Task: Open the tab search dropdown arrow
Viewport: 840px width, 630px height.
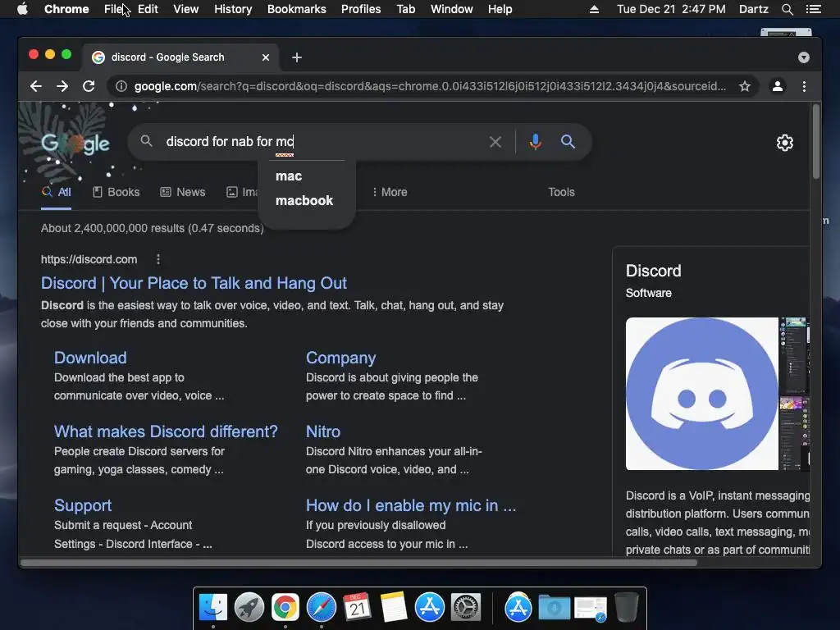Action: [x=804, y=57]
